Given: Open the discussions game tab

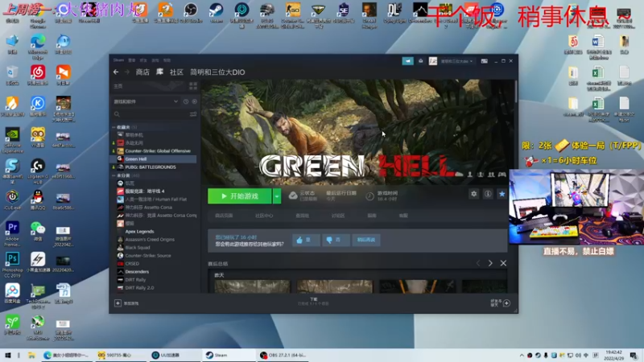Looking at the screenshot, I should click(338, 216).
